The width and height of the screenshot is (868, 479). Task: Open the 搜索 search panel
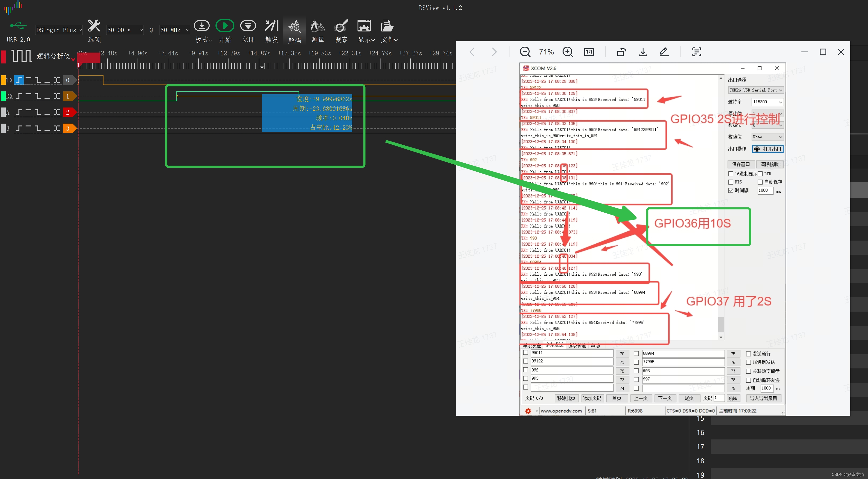tap(341, 31)
